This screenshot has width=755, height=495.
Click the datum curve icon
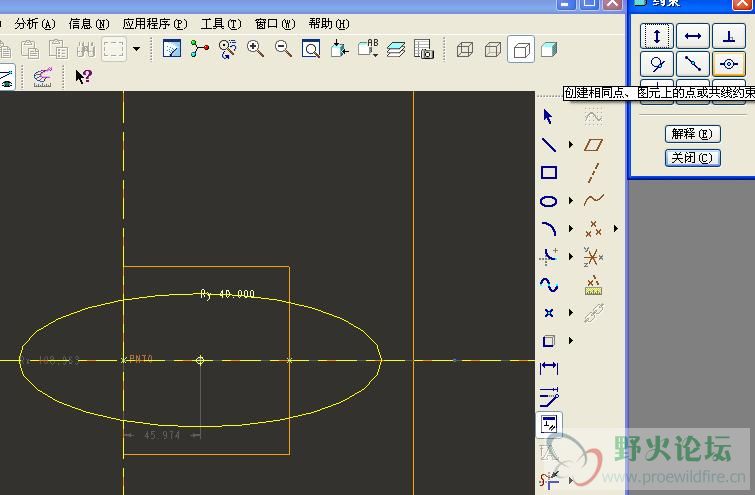tap(593, 200)
